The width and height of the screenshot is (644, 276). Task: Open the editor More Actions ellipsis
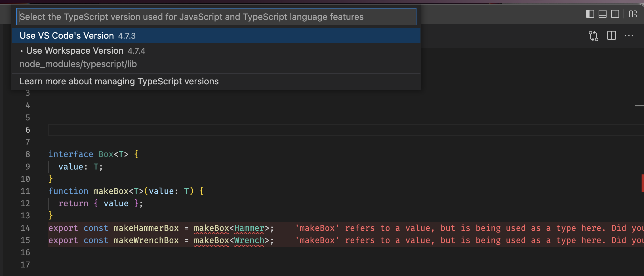629,36
